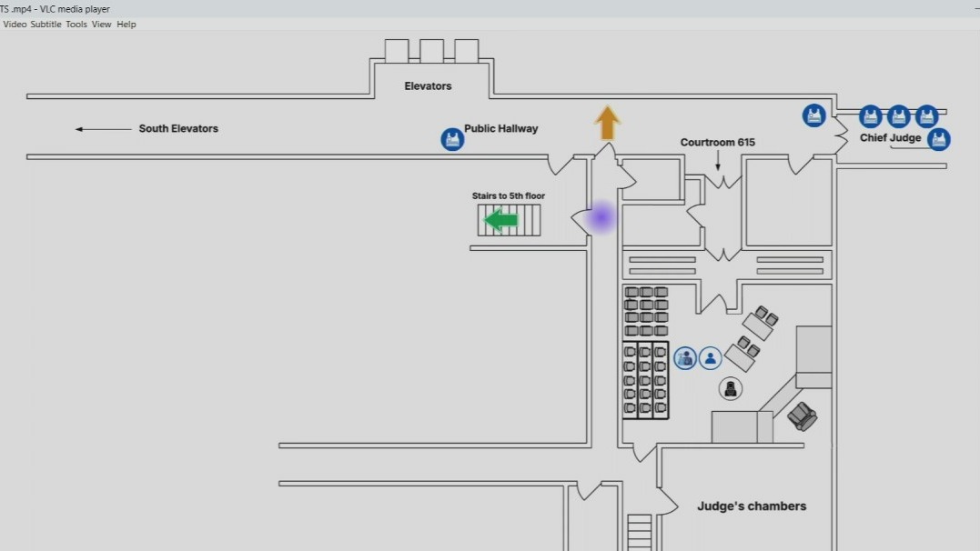
Task: Open the Help menu
Action: click(x=126, y=25)
